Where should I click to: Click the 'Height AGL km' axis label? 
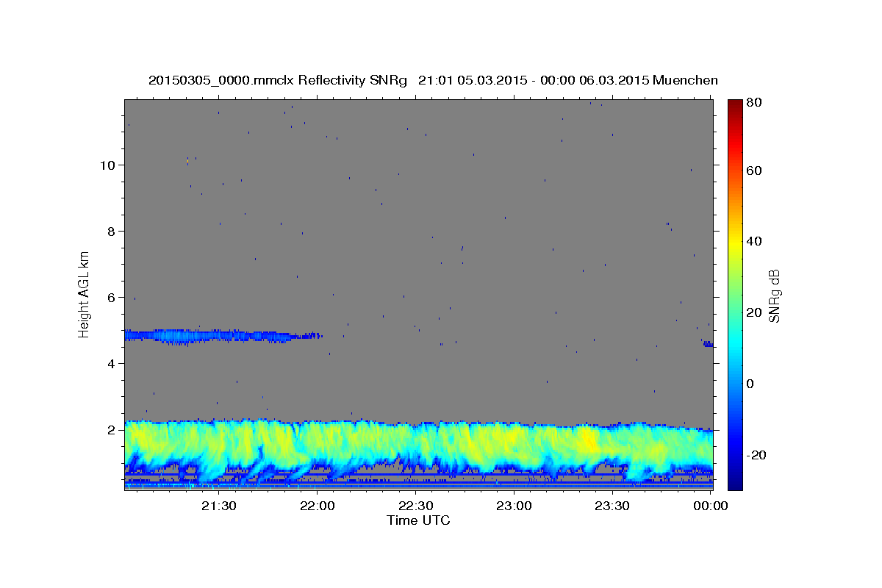84,293
